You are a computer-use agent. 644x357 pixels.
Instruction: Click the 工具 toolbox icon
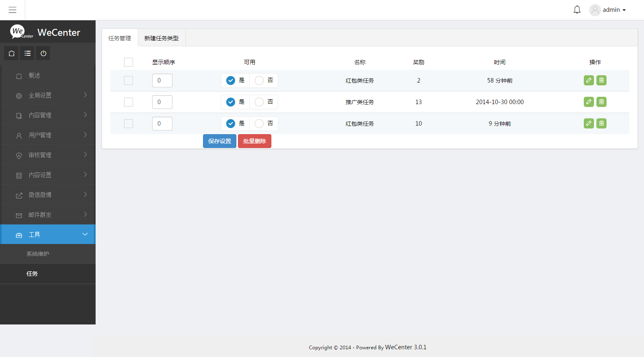point(19,235)
